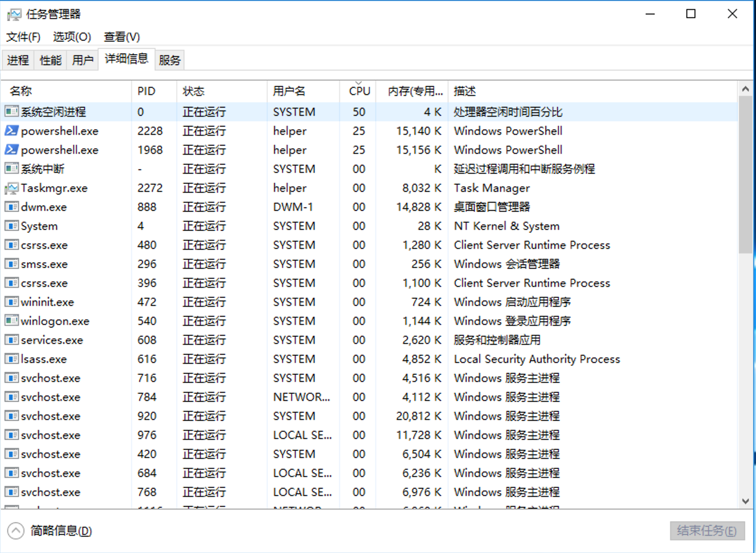Sort by the CPU column header

[x=359, y=91]
